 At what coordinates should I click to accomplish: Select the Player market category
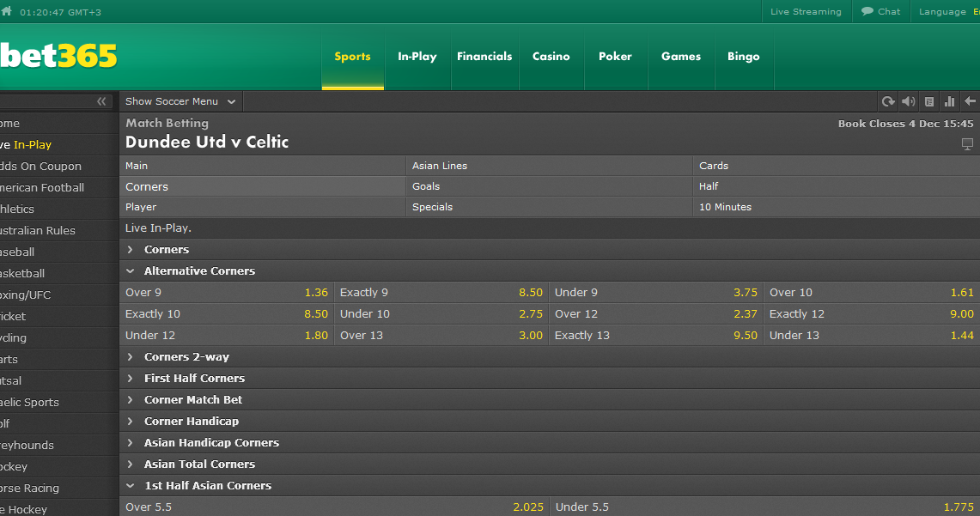[263, 207]
